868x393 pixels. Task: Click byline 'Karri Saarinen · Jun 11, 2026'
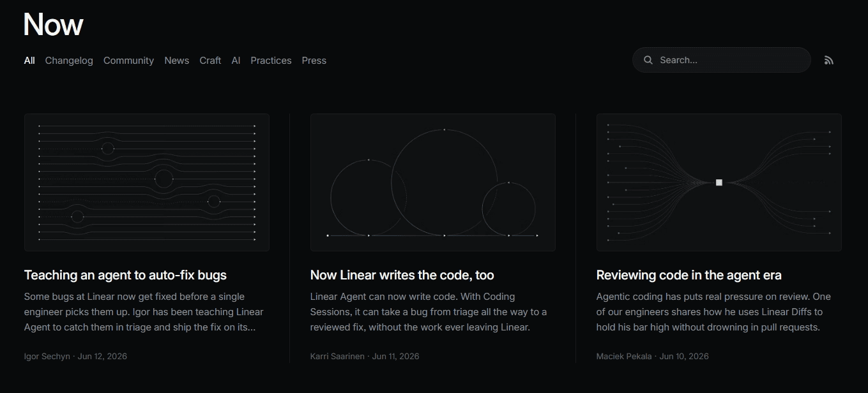(365, 357)
